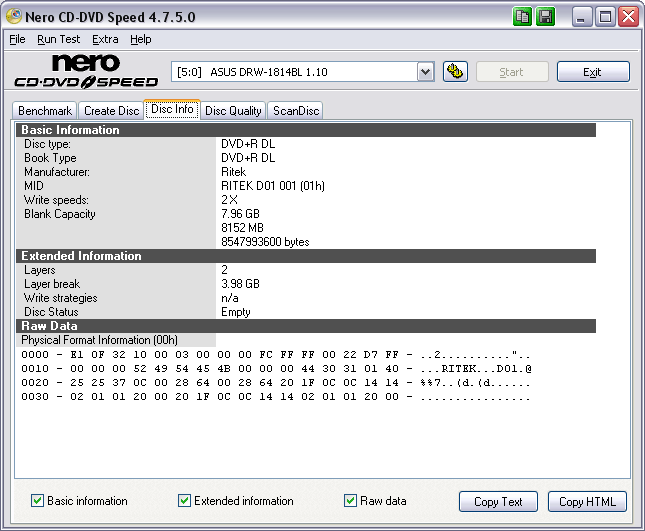Image resolution: width=645 pixels, height=531 pixels.
Task: Click the green floppy disk save icon
Action: 545,17
